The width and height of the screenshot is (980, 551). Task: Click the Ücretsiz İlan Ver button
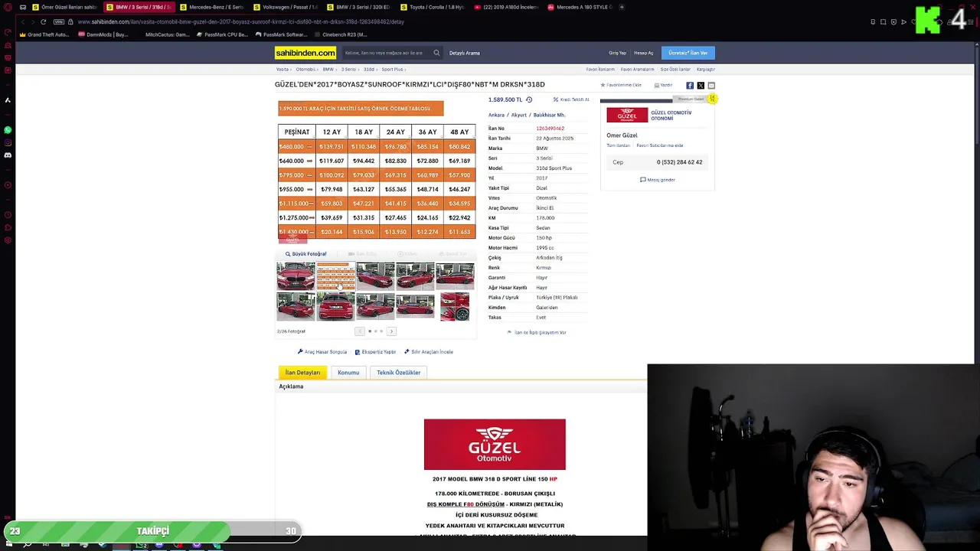coord(688,53)
